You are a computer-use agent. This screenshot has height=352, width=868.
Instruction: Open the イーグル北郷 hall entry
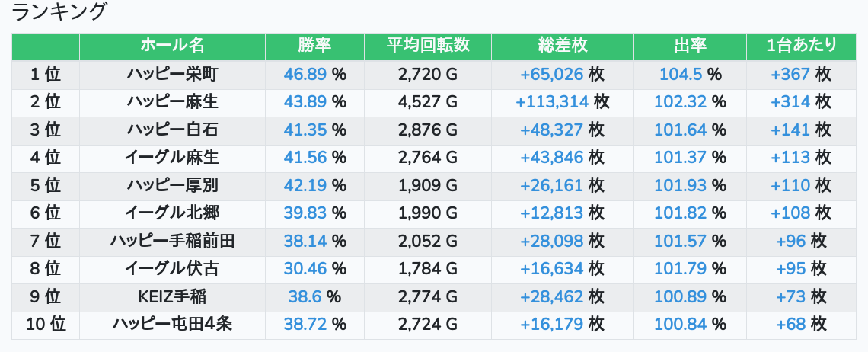pyautogui.click(x=172, y=213)
